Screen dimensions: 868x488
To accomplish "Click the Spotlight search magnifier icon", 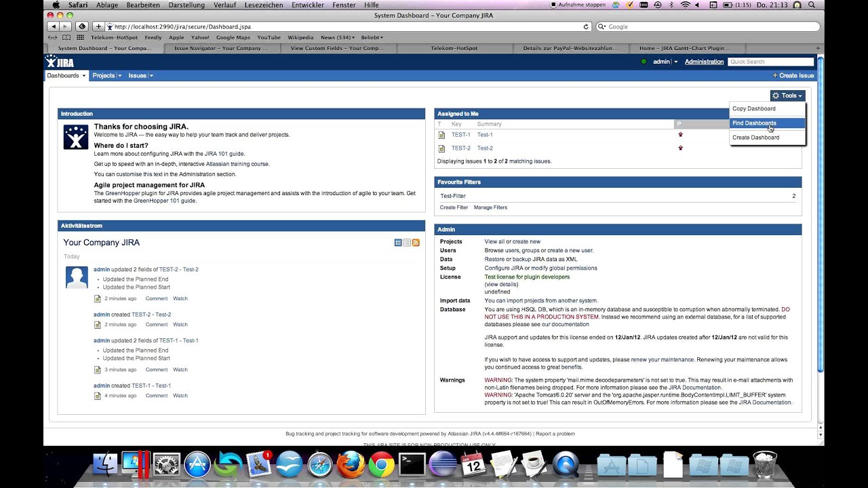I will (x=813, y=5).
